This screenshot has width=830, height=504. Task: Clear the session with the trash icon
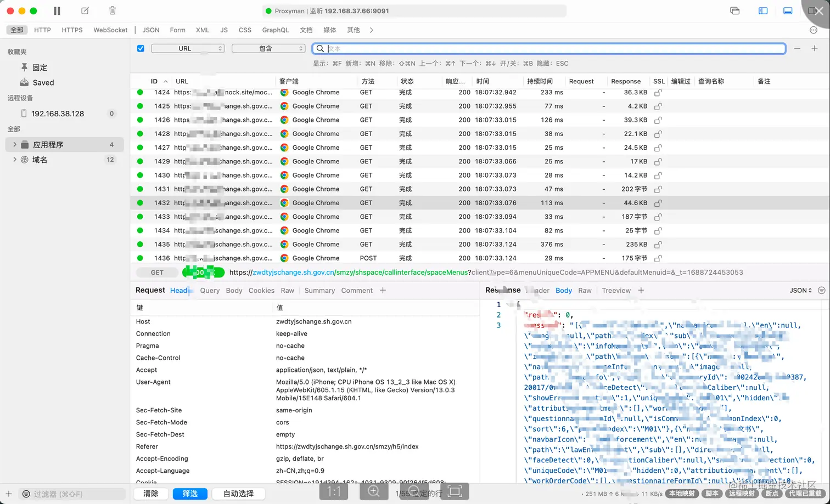coord(112,10)
